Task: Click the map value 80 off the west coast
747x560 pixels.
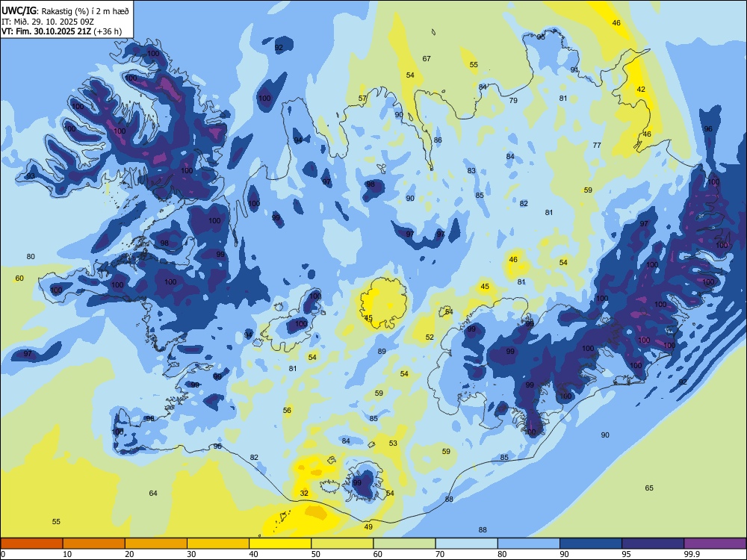Action: click(31, 257)
